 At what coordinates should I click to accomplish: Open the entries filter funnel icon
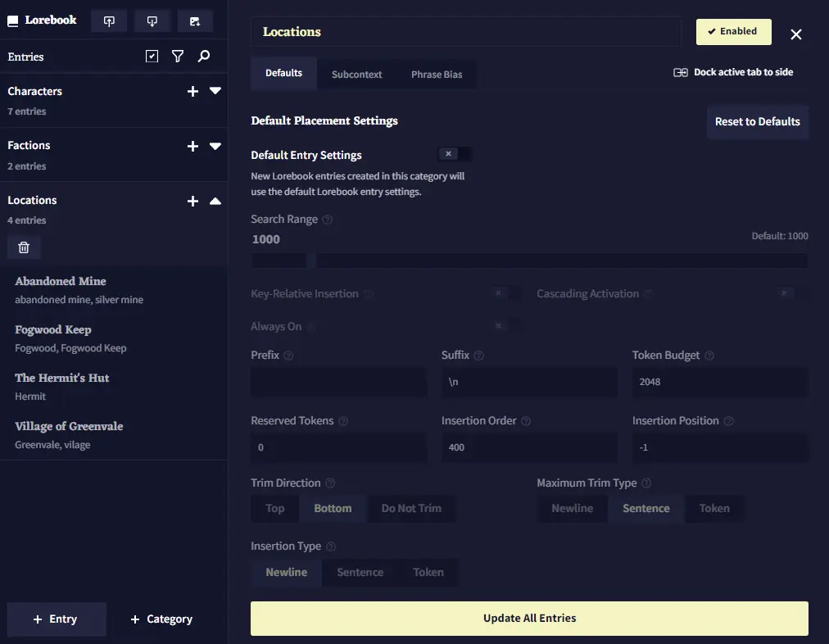[x=178, y=57]
